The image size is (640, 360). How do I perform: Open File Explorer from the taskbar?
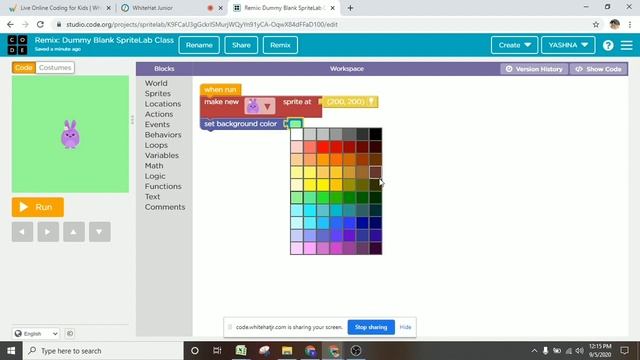[287, 351]
